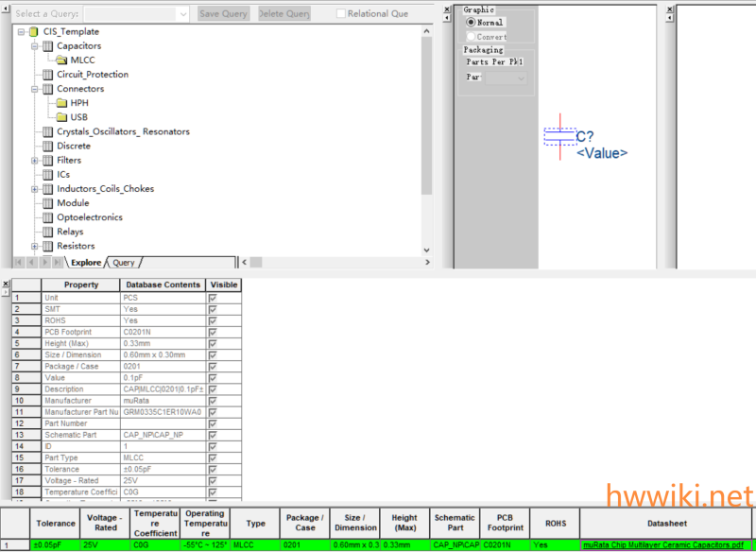Open the HPH folder under Connectors
Screen dimensions: 756x552
point(61,103)
